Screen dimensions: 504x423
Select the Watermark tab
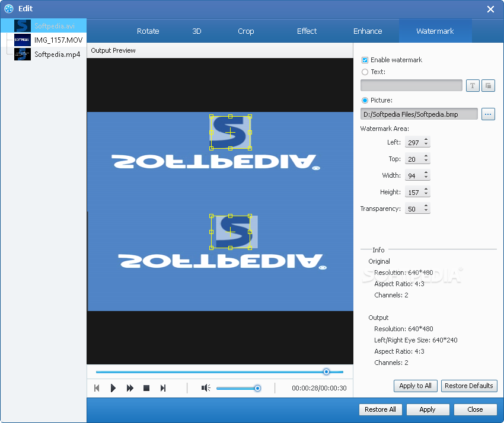click(x=435, y=31)
